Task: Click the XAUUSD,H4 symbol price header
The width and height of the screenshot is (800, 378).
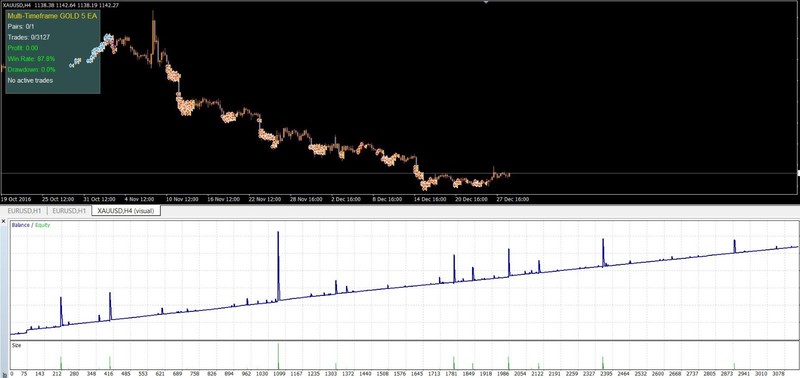Action: click(61, 5)
